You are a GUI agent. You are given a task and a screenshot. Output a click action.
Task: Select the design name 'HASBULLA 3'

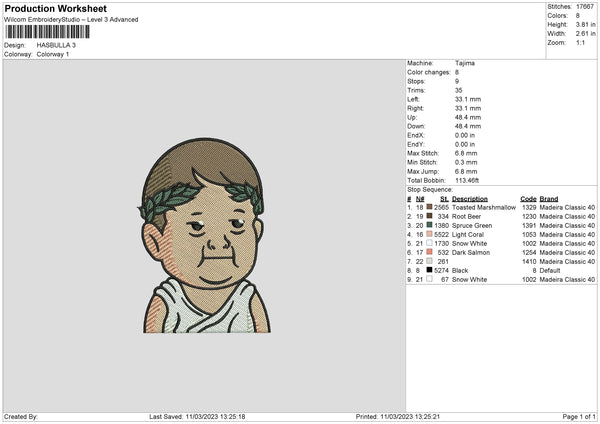pos(56,45)
